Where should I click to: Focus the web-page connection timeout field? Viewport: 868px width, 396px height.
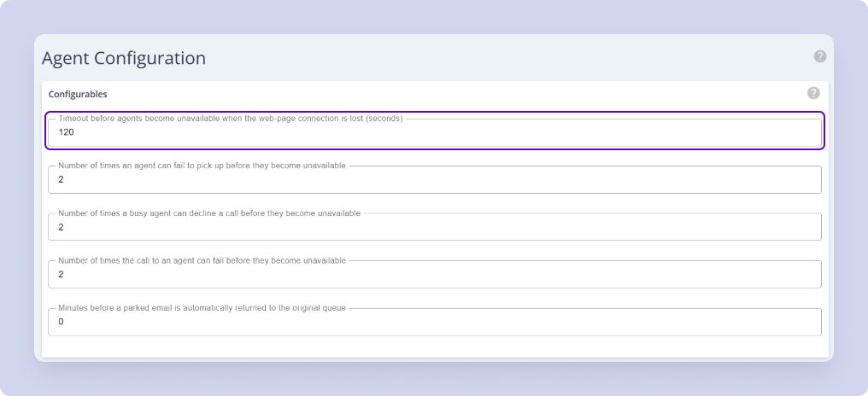(x=435, y=133)
